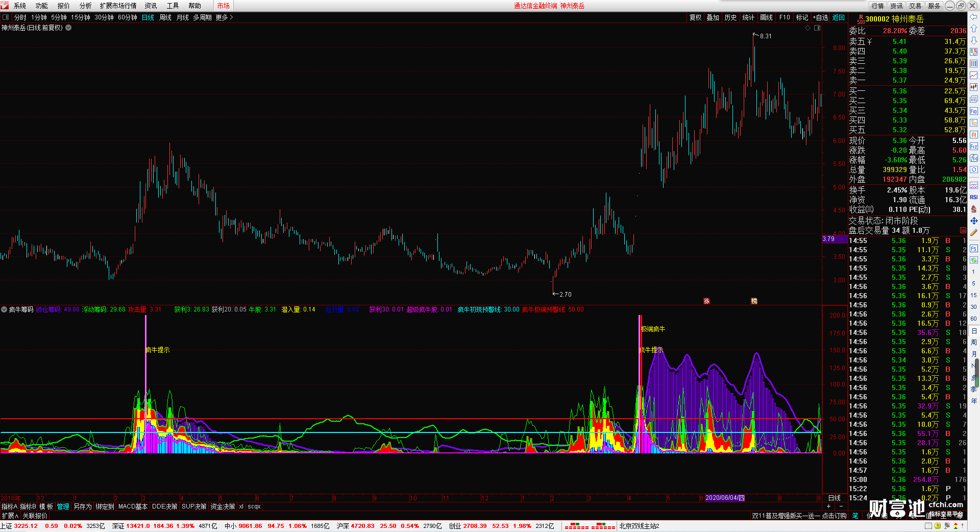Viewport: 980px width, 532px height.
Task: Expand the 更多 timeframe options
Action: [x=224, y=17]
